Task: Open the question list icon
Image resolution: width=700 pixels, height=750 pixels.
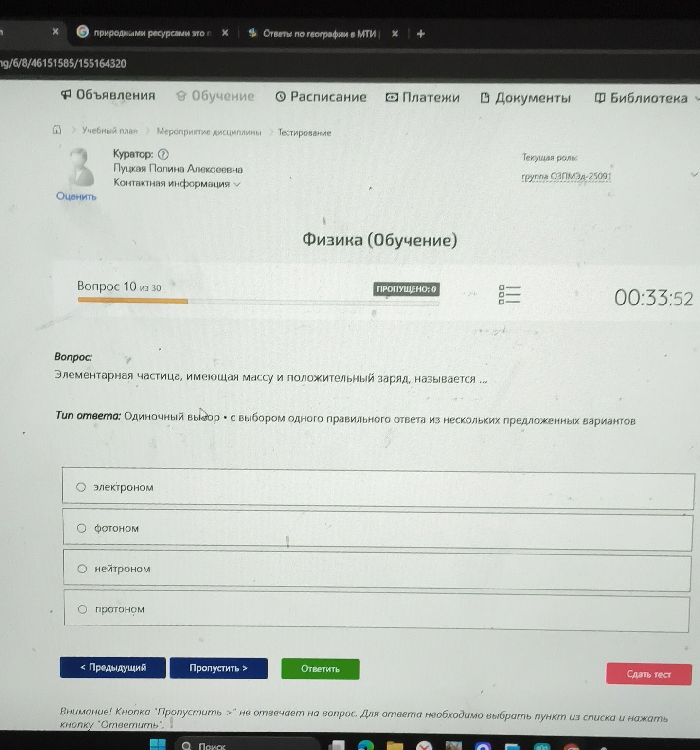Action: point(509,295)
